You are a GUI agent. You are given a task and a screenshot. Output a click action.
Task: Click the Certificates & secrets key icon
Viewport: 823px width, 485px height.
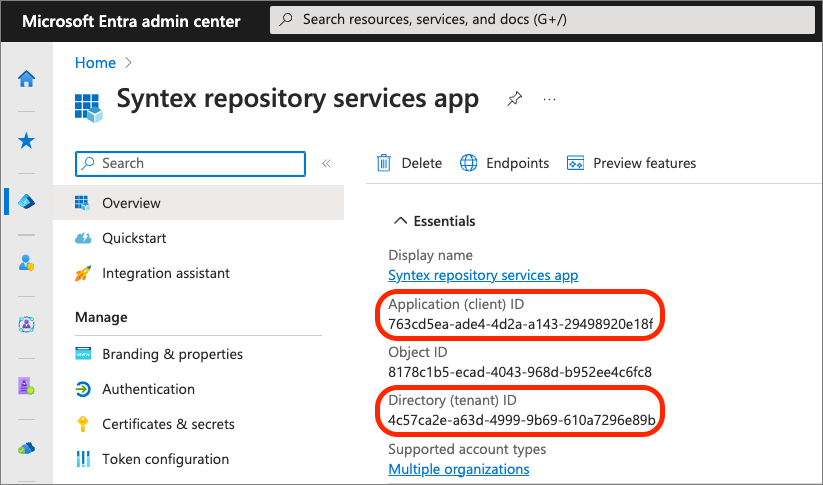(82, 424)
